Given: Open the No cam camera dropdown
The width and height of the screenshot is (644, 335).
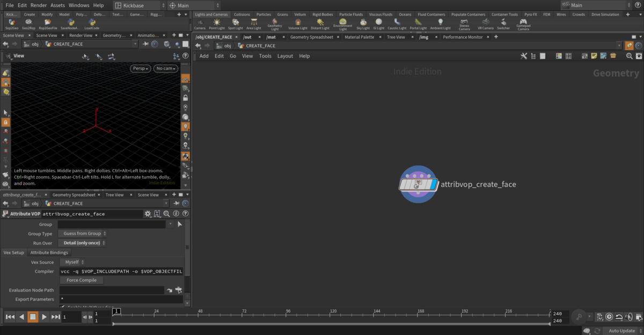Looking at the screenshot, I should [x=165, y=68].
